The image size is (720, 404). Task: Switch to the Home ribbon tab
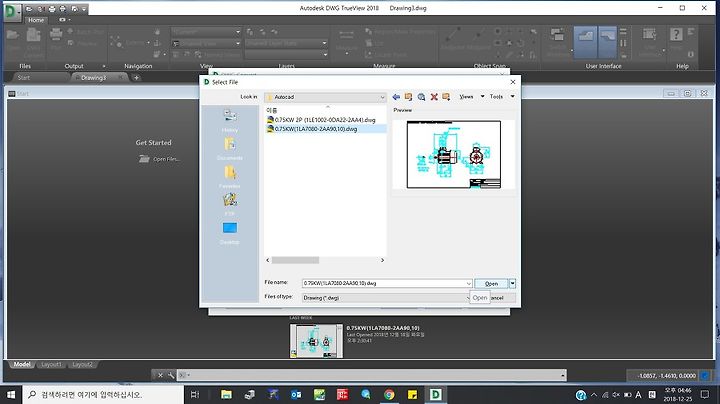tap(36, 20)
